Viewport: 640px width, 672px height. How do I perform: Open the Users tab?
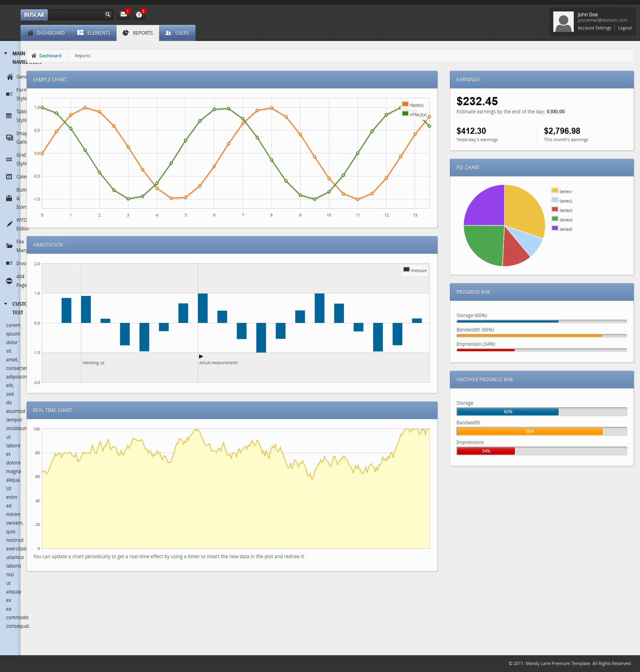(177, 33)
